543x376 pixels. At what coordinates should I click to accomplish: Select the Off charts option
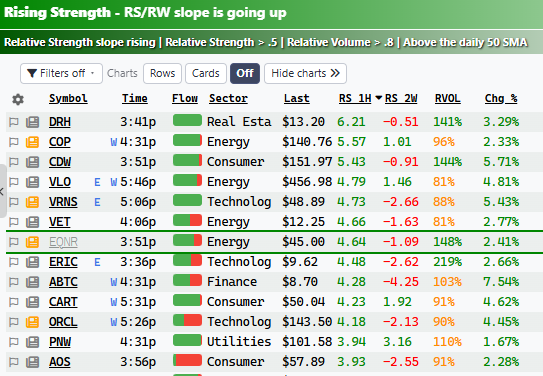coord(245,73)
